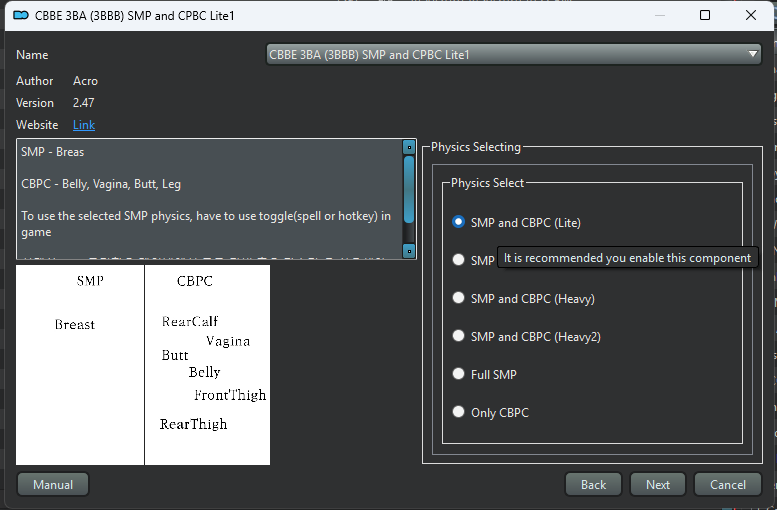The image size is (777, 510).
Task: Select the partially hidden SMP radio button
Action: tap(473, 260)
